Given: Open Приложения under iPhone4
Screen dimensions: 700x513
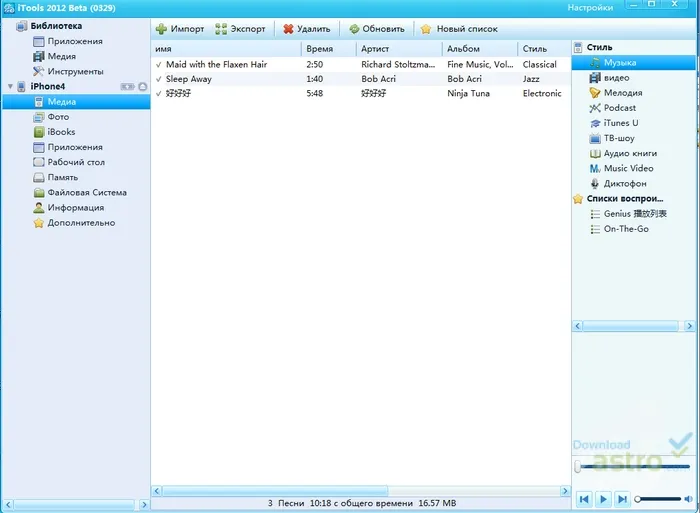Looking at the screenshot, I should tap(68, 147).
